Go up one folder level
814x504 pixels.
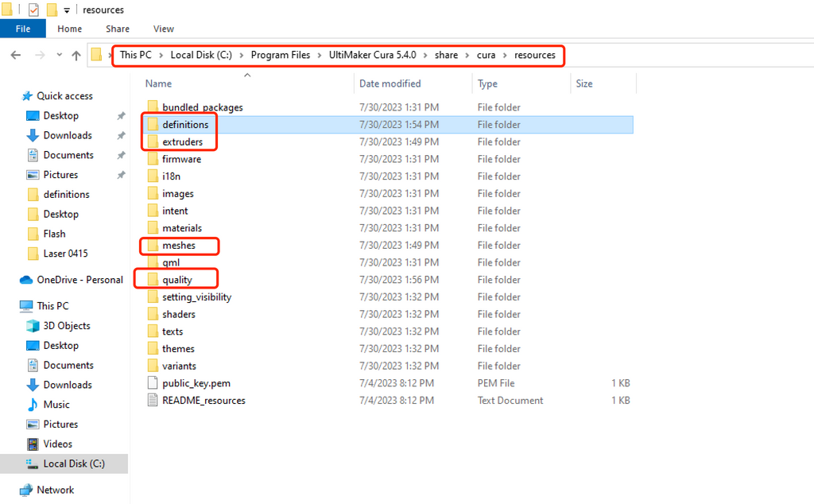(x=76, y=55)
